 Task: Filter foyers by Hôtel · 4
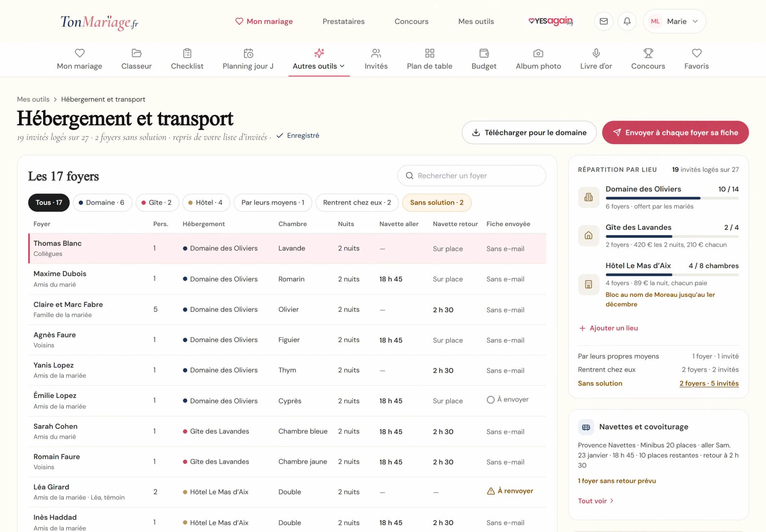pyautogui.click(x=206, y=203)
